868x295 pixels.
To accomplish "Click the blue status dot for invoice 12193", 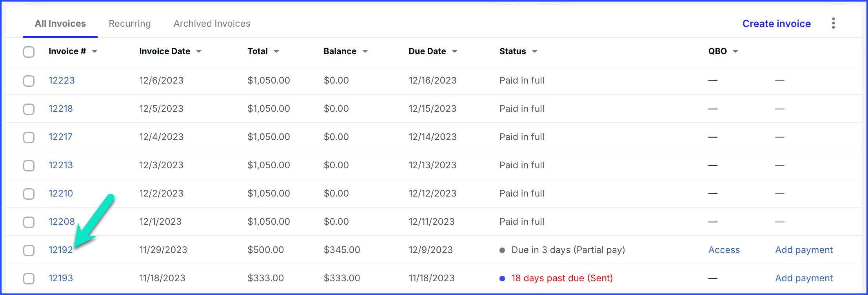I will 502,279.
